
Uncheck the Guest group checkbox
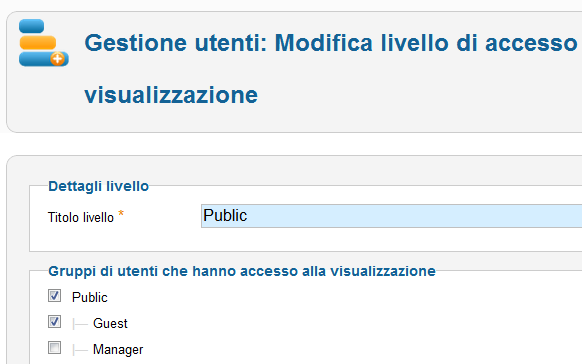tap(55, 322)
